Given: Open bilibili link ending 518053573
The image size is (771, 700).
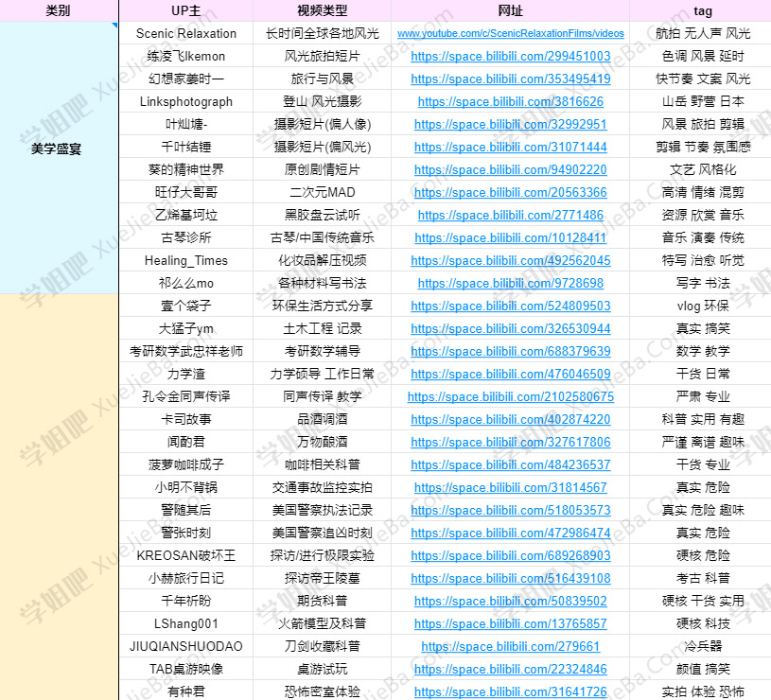Looking at the screenshot, I should (x=511, y=510).
